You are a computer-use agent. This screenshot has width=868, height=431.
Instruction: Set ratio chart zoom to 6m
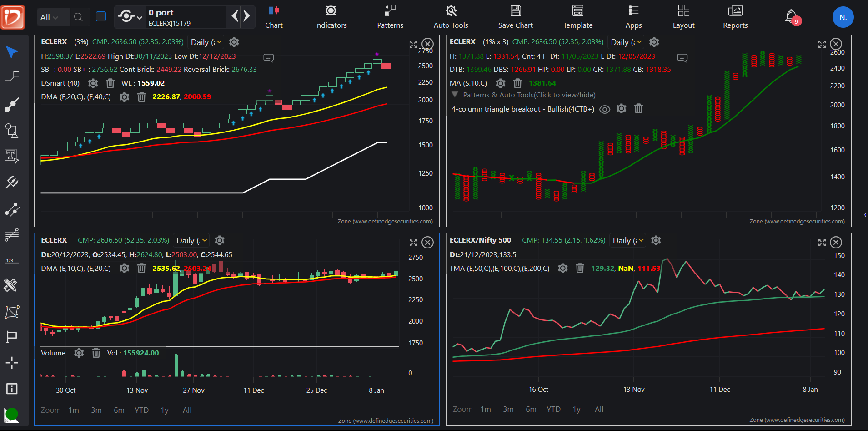tap(531, 409)
